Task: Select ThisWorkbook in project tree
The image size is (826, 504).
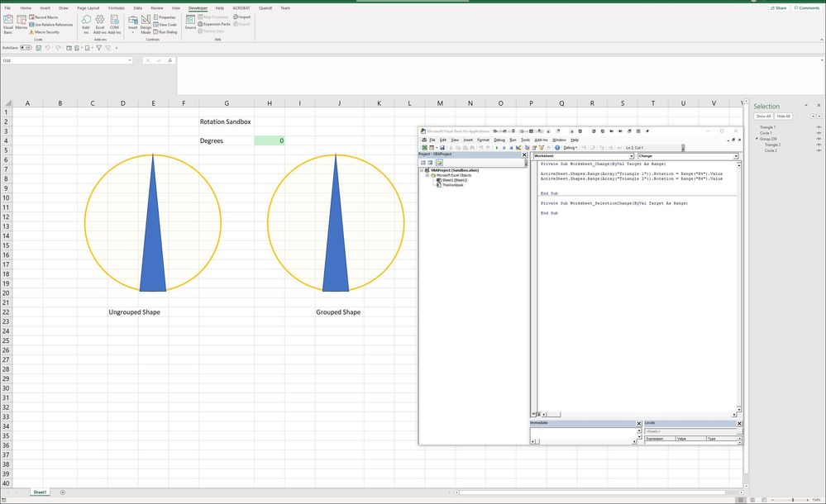Action: 450,185
